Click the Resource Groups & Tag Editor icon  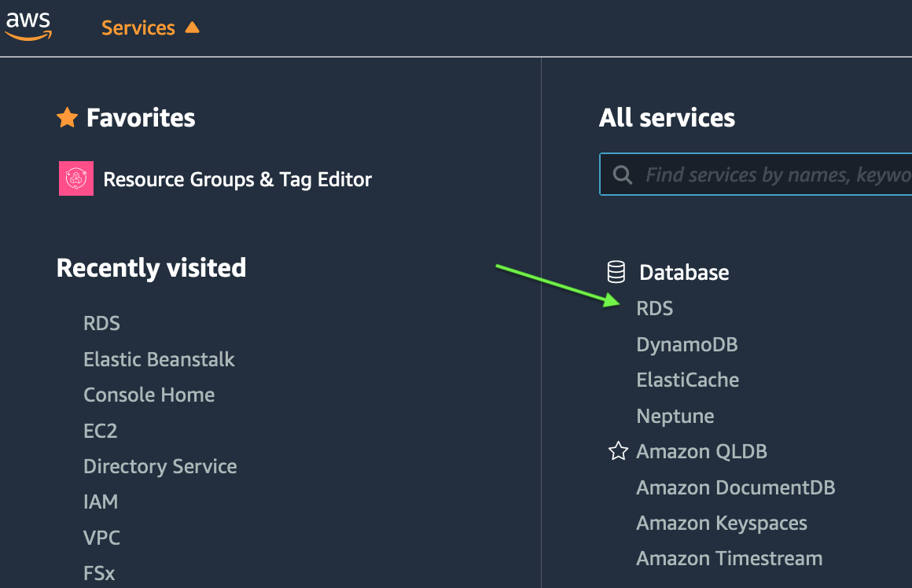[x=76, y=179]
